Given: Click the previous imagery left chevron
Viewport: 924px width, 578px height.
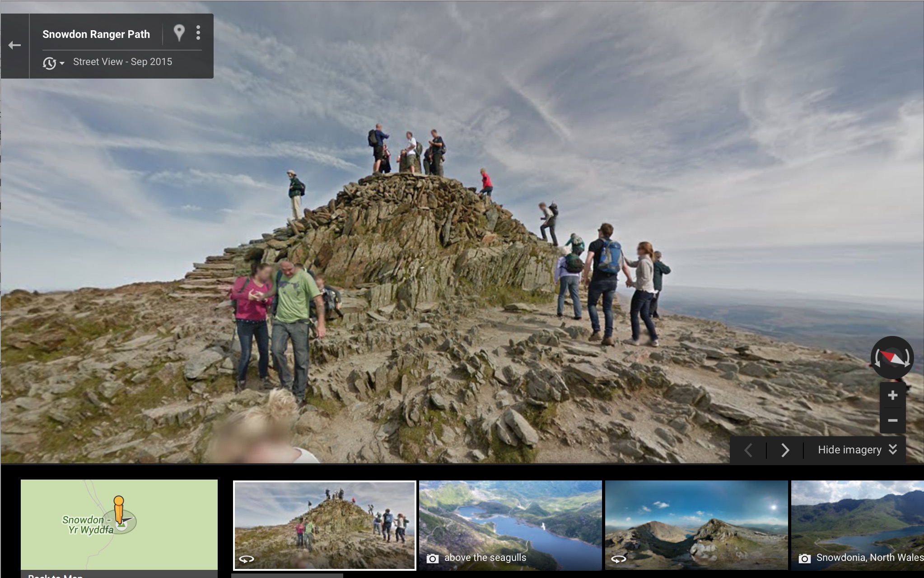Looking at the screenshot, I should coord(748,450).
